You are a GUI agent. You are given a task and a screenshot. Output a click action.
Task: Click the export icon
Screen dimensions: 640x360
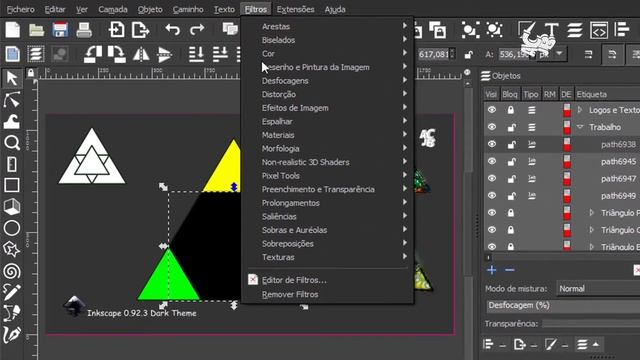pyautogui.click(x=140, y=30)
